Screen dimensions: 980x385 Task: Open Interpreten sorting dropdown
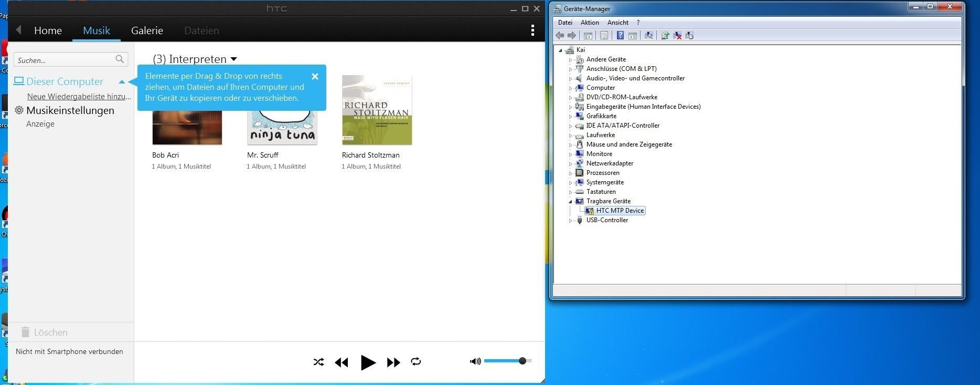coord(234,59)
